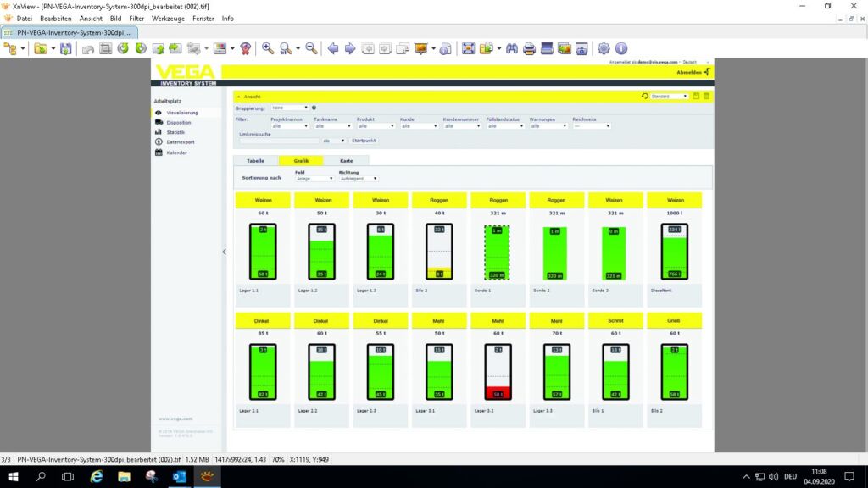The image size is (868, 488).
Task: Open the Produkt filter dropdown
Action: 374,126
